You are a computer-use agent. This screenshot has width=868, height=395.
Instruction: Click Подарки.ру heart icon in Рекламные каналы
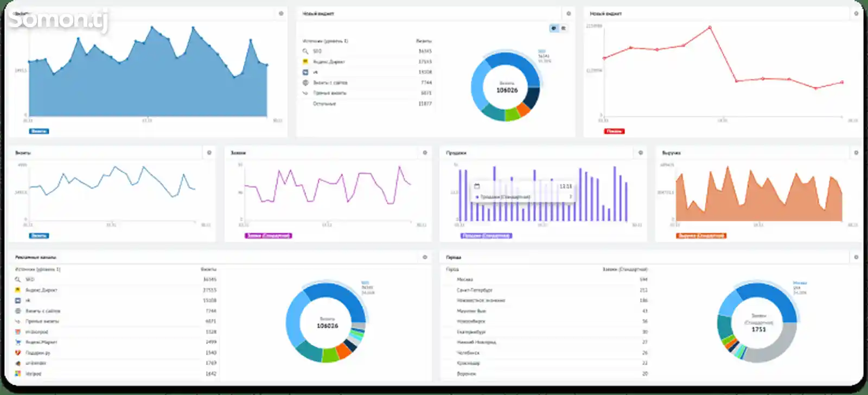tap(18, 353)
